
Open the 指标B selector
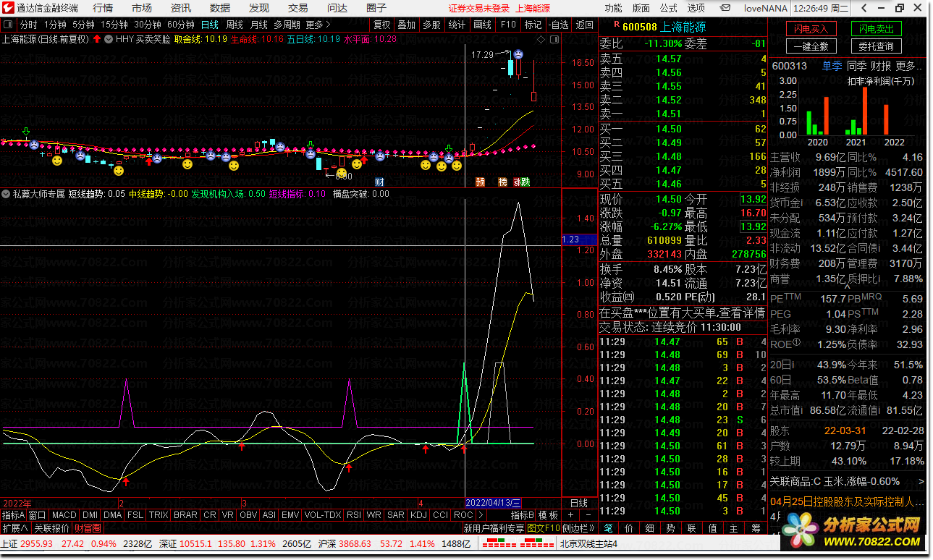(523, 515)
